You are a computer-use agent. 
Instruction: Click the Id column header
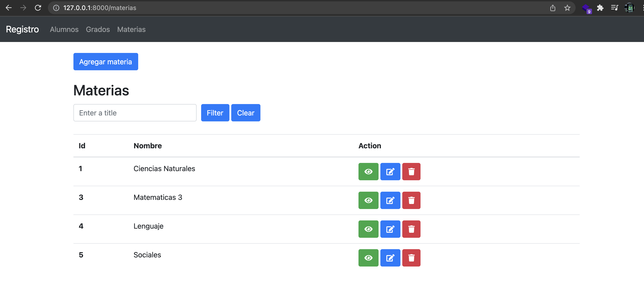[x=82, y=146]
